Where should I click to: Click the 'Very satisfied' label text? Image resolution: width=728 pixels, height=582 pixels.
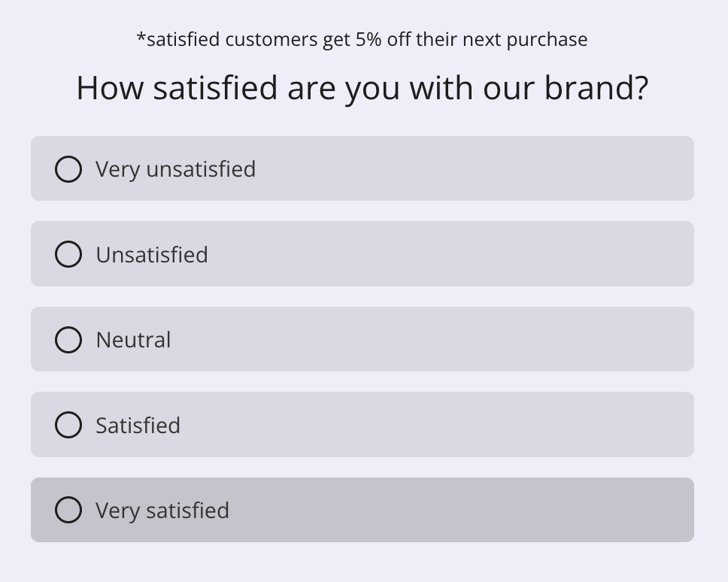pyautogui.click(x=162, y=511)
